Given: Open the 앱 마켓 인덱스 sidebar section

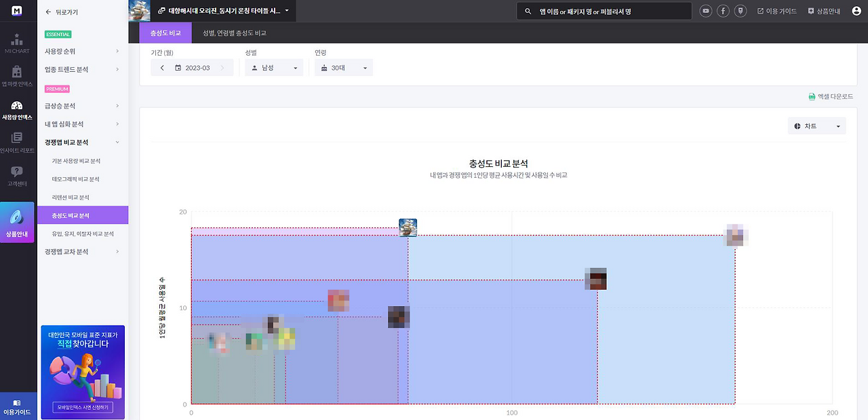Looking at the screenshot, I should tap(18, 76).
